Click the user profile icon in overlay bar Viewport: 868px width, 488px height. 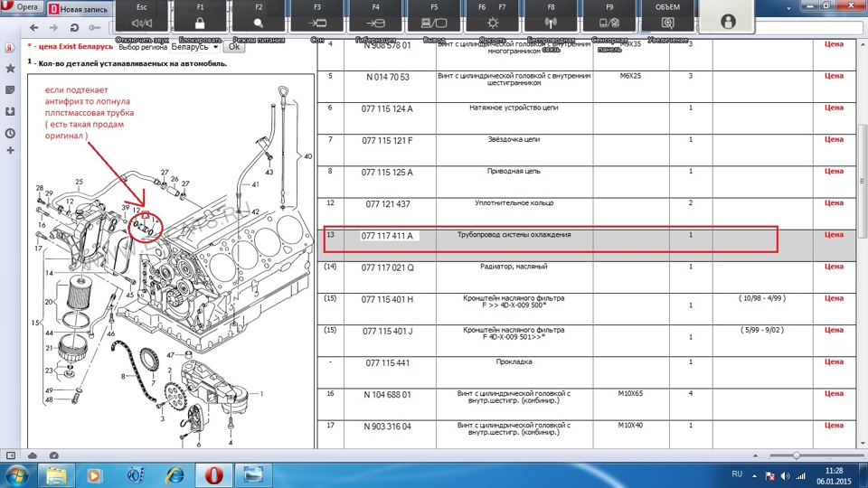tap(728, 21)
